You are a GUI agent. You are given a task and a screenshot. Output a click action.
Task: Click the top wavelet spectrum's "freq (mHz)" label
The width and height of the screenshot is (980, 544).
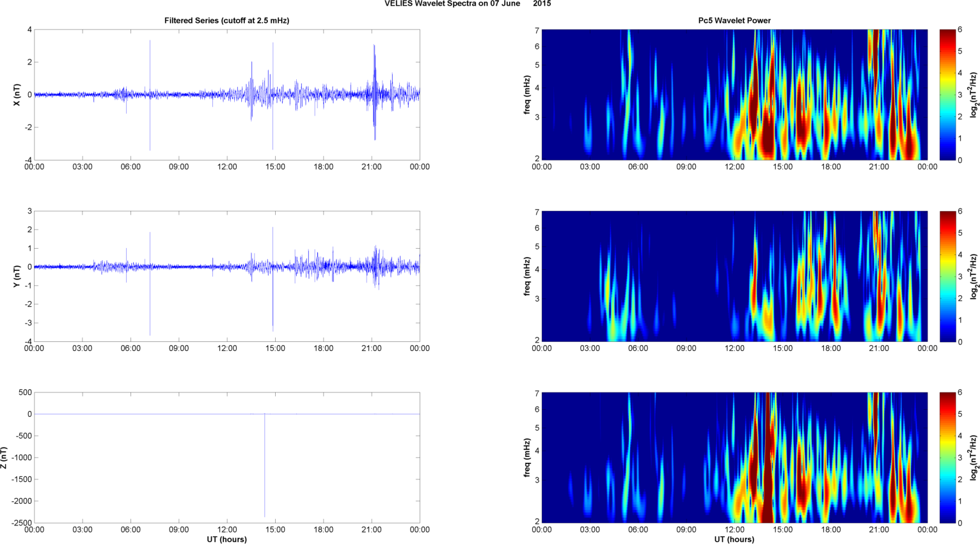[x=527, y=95]
